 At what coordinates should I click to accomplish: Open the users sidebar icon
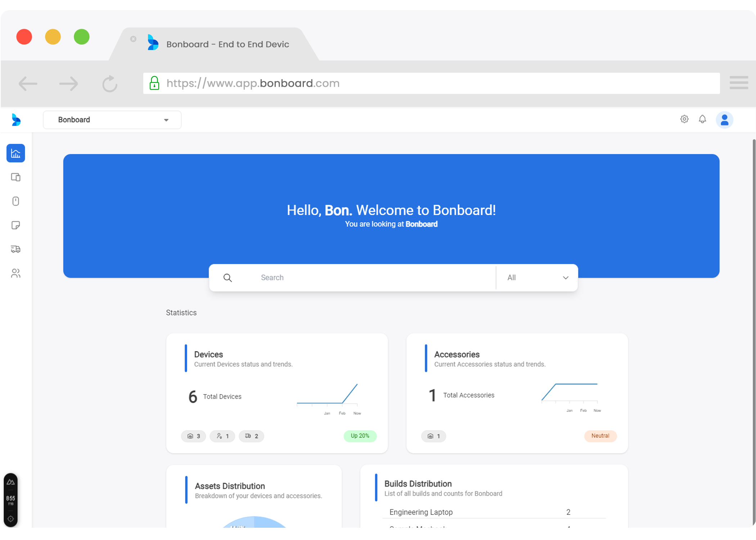[x=15, y=273]
